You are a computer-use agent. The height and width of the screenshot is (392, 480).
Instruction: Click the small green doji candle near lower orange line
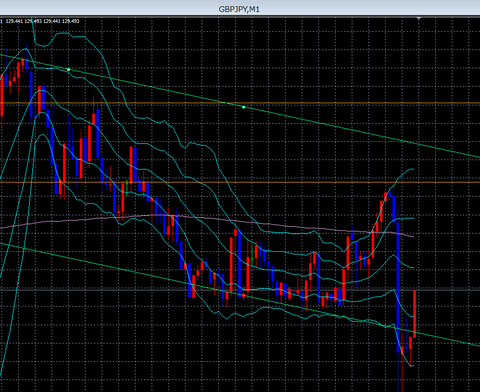coord(127,188)
